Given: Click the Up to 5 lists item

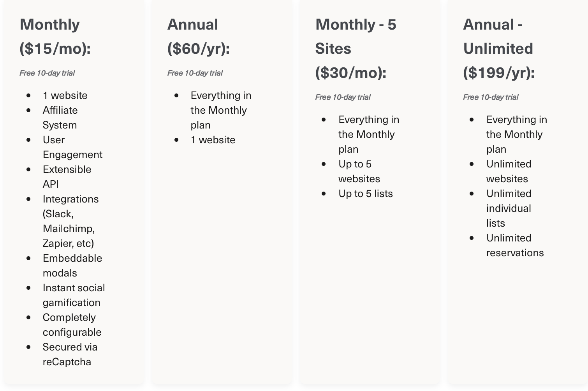Looking at the screenshot, I should pyautogui.click(x=366, y=194).
